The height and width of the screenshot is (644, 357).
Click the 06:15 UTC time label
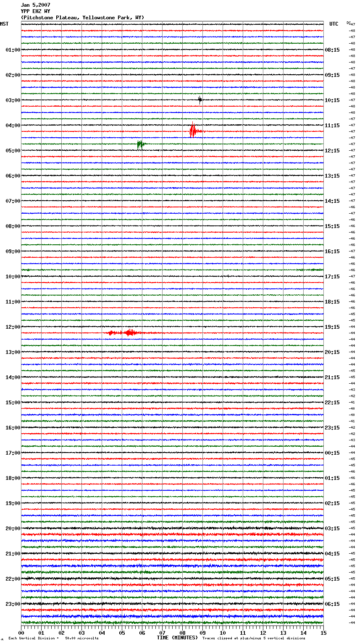click(332, 604)
